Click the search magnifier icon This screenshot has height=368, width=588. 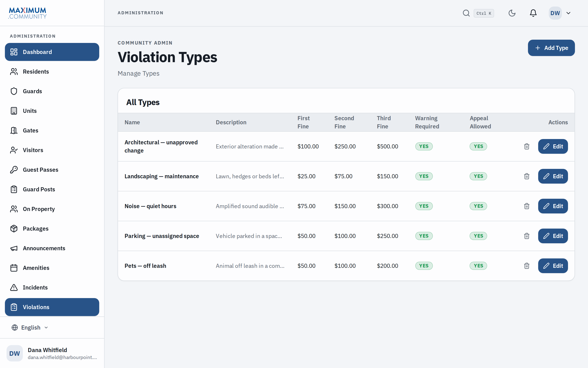coord(466,13)
